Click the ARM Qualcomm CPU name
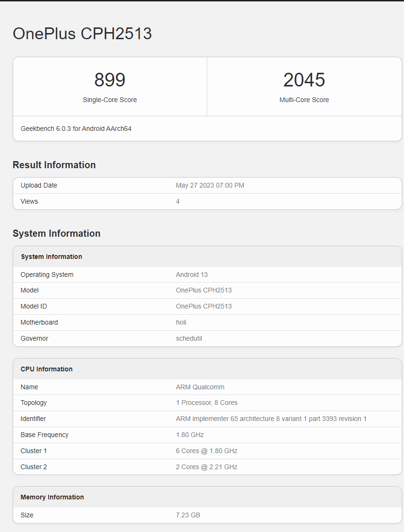This screenshot has height=532, width=404. pos(200,387)
